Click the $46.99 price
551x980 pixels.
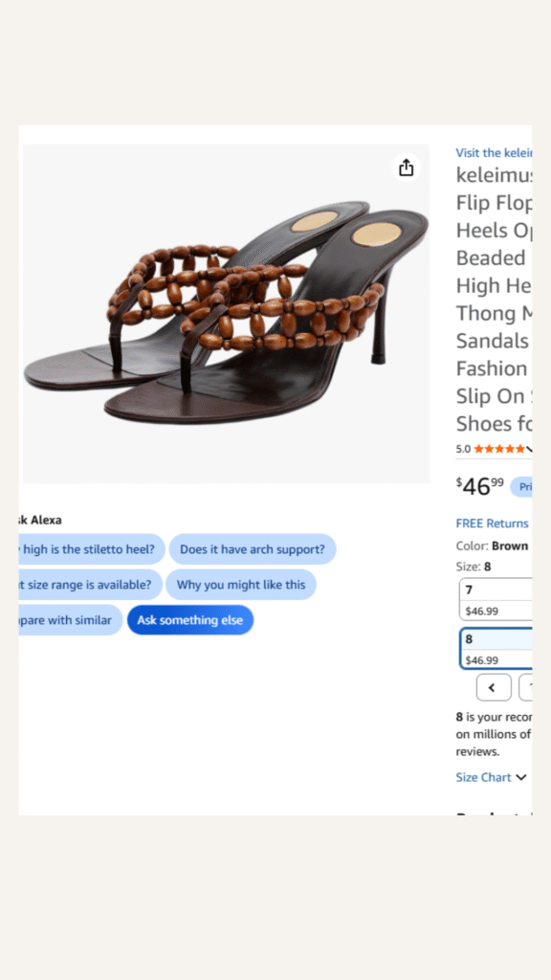click(480, 485)
